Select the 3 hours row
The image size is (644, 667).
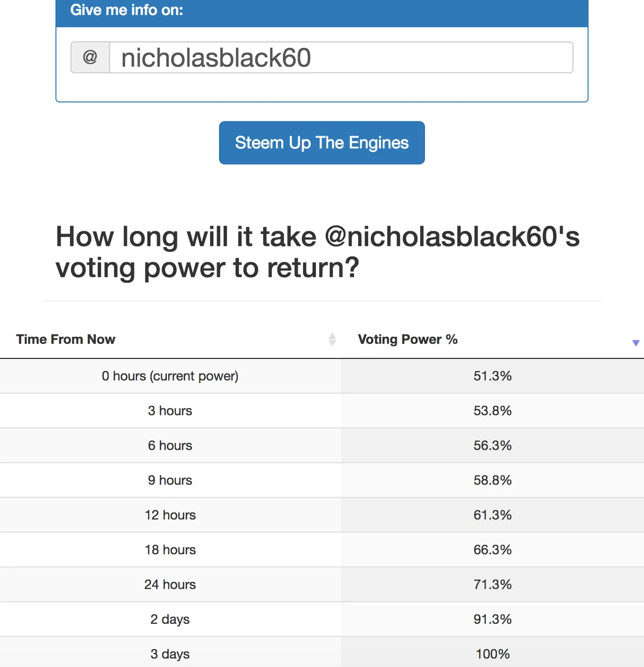pos(322,411)
